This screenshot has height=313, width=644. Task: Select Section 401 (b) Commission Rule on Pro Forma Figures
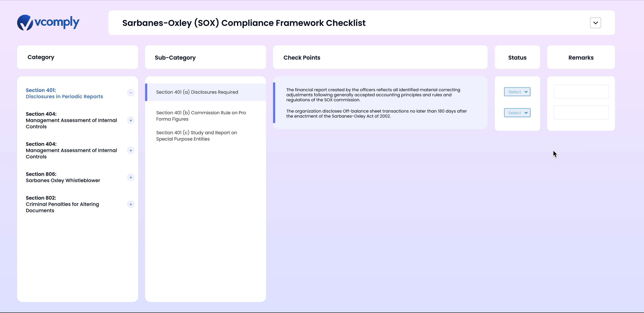point(201,115)
